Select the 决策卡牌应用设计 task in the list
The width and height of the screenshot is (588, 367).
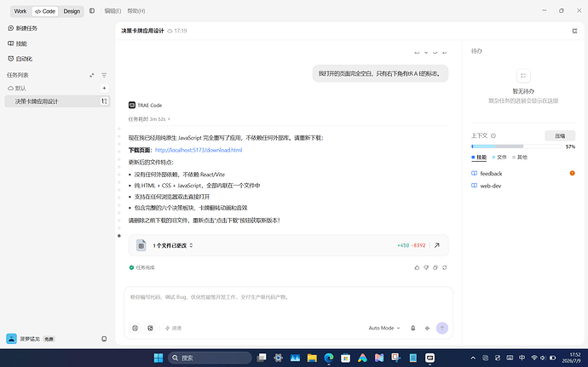57,101
